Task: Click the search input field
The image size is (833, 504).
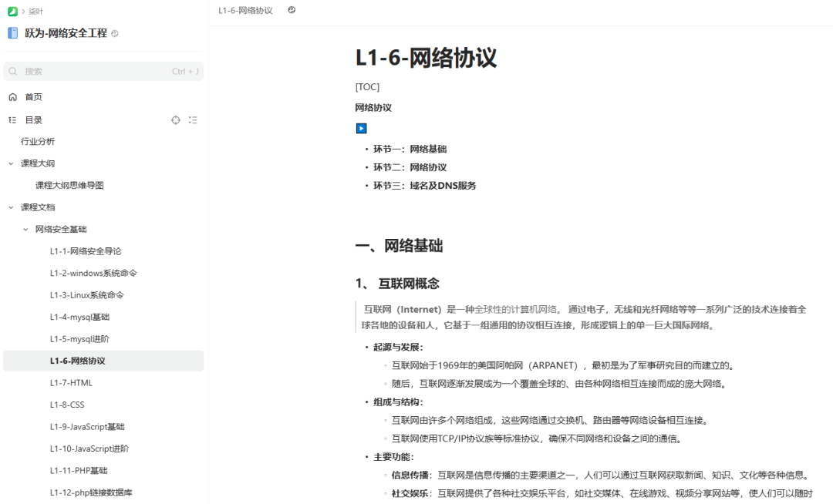Action: [103, 71]
